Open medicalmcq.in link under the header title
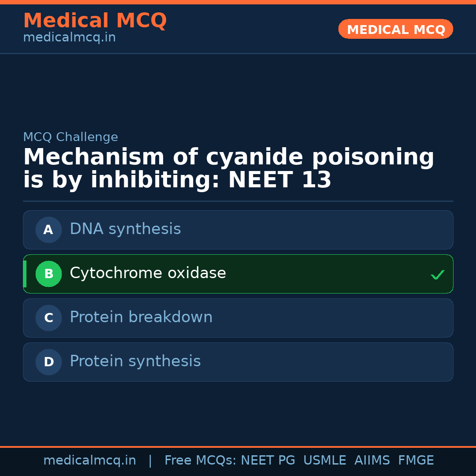Image resolution: width=476 pixels, height=476 pixels. point(69,38)
